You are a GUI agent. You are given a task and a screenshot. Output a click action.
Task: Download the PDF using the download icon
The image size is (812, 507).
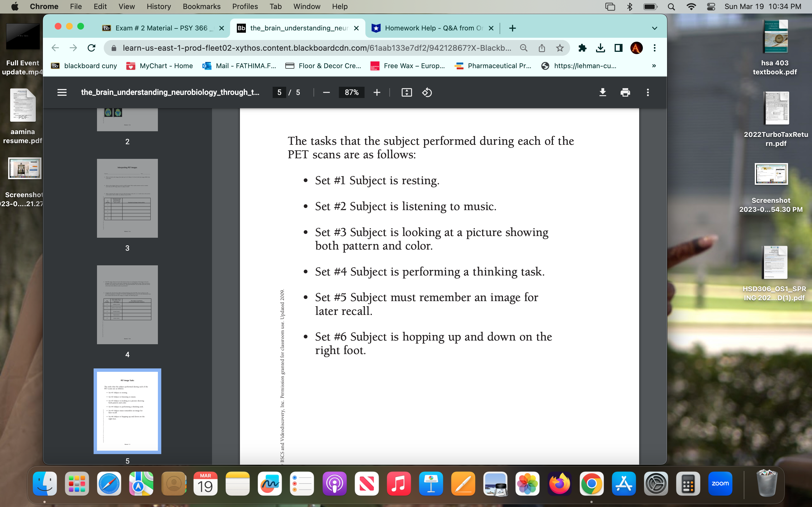[x=602, y=93]
